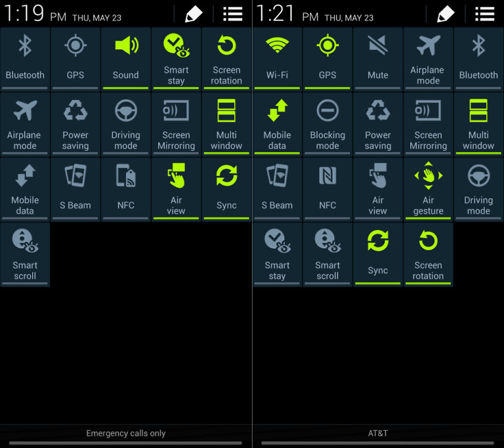Tap the AT&T carrier label
The height and width of the screenshot is (448, 504).
[x=378, y=434]
